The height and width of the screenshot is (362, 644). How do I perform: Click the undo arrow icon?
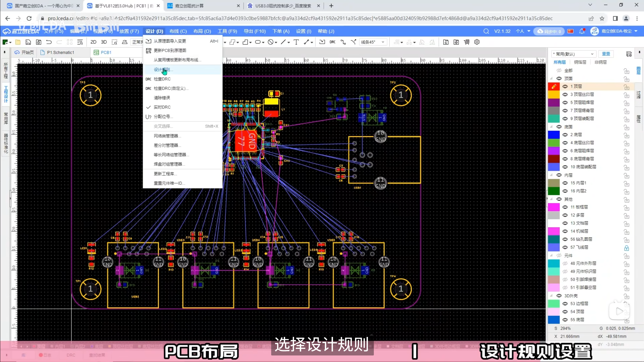click(49, 42)
